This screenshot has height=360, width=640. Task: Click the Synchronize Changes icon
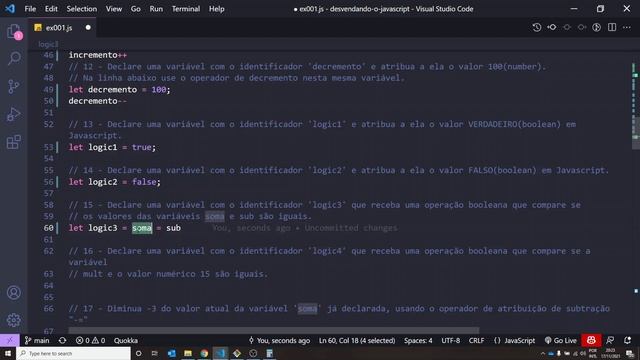pos(62,340)
